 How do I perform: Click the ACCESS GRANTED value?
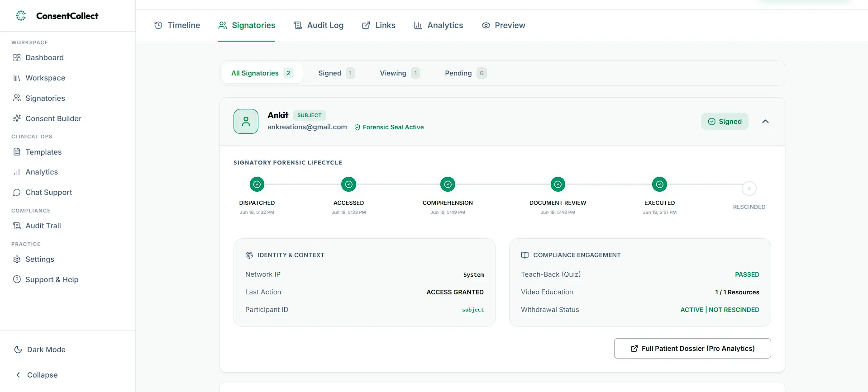(455, 293)
